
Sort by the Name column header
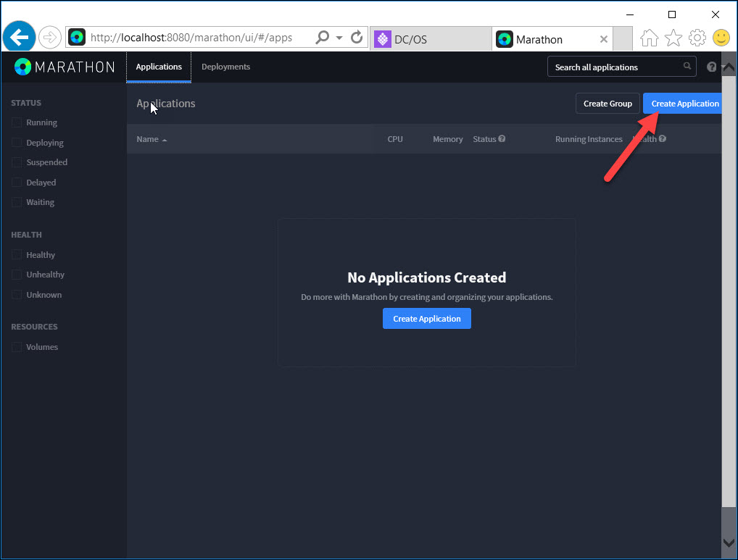click(x=152, y=139)
